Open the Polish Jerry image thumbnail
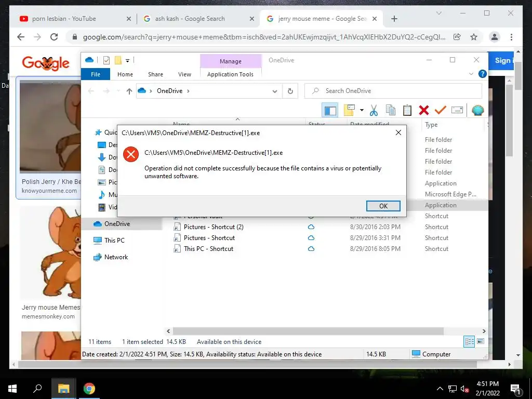 click(50, 127)
